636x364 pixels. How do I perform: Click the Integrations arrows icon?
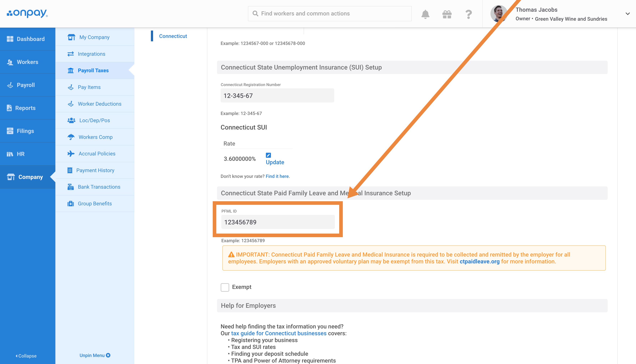click(71, 54)
